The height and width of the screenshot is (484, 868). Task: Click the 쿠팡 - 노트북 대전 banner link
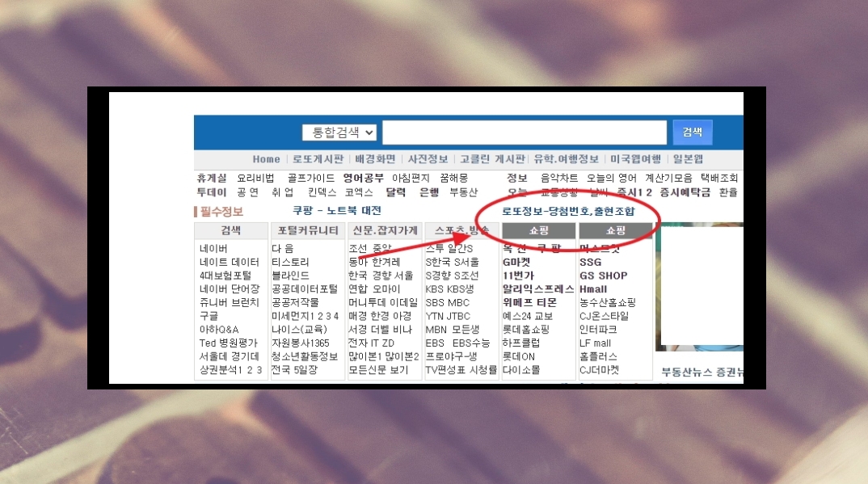(336, 211)
